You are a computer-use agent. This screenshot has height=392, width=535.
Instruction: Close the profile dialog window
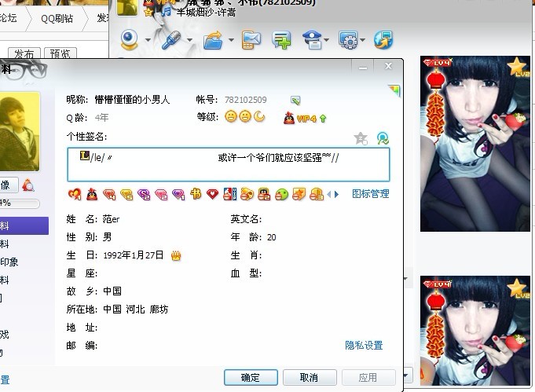[388, 66]
